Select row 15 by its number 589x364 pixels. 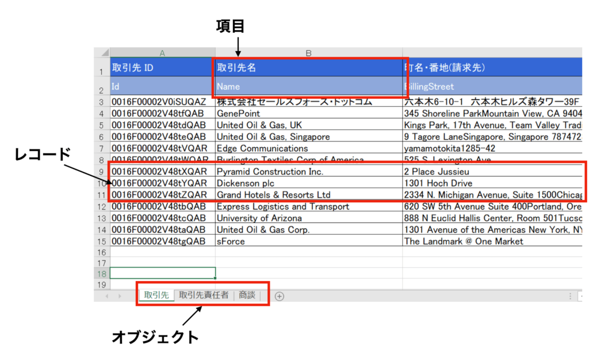101,242
